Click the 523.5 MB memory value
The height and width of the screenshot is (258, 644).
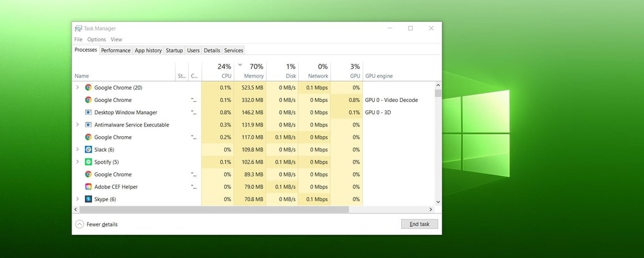point(252,88)
